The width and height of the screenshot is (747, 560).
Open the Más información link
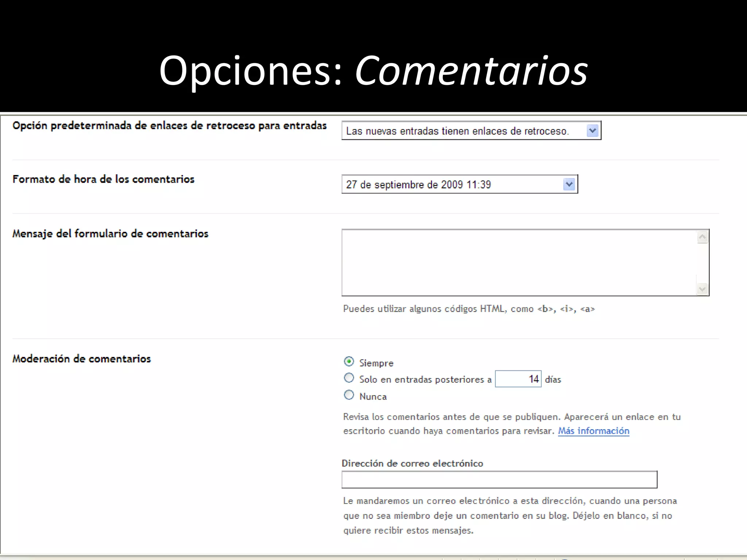[x=593, y=431]
